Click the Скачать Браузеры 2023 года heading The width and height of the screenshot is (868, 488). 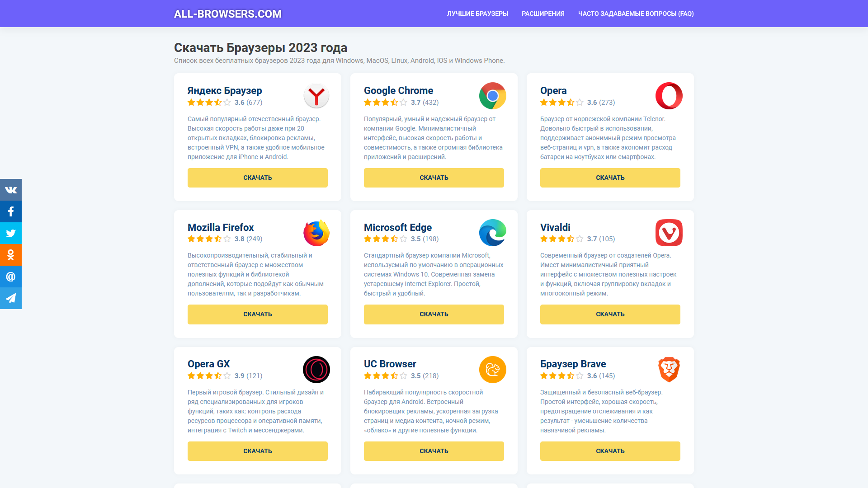(x=260, y=47)
